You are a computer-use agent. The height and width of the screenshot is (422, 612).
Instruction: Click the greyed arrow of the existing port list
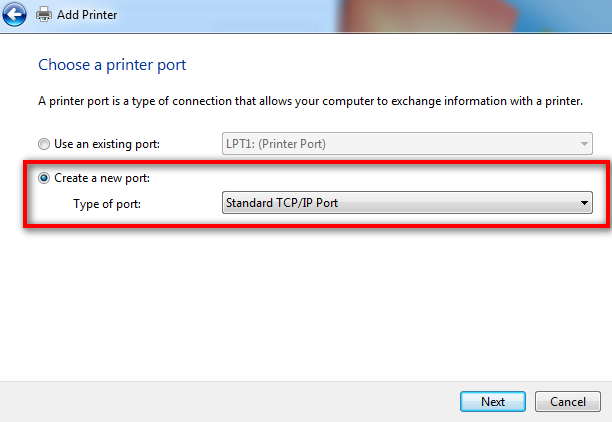tap(584, 144)
